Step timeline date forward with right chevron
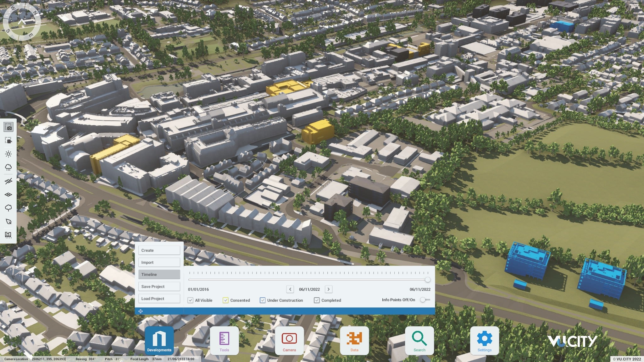Screen dimensions: 644x362 coord(329,289)
